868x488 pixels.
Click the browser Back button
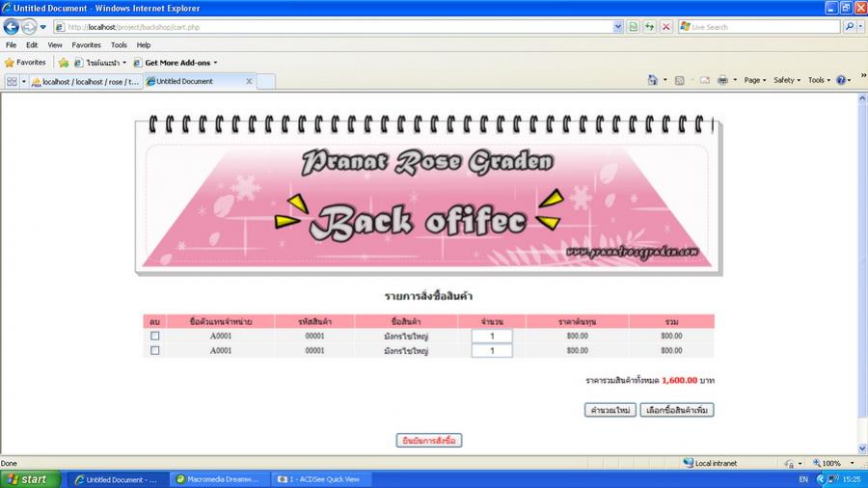(11, 27)
